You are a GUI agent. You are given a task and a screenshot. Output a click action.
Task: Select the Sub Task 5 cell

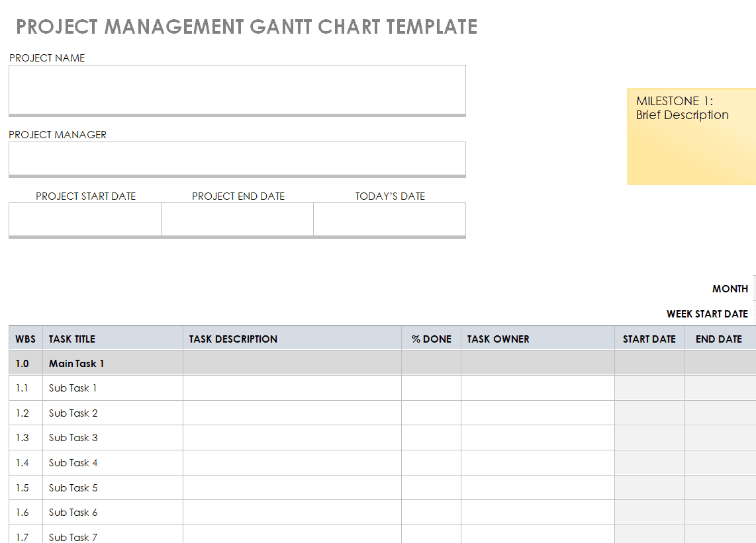(x=113, y=487)
